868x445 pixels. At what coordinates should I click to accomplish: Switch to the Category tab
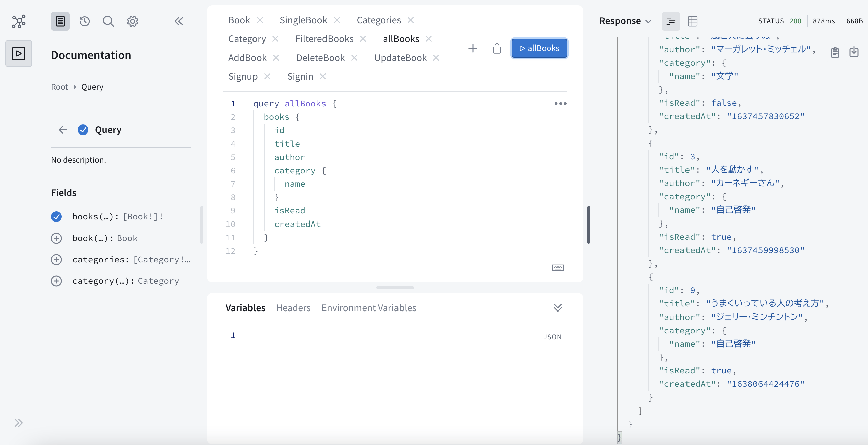[x=247, y=39]
